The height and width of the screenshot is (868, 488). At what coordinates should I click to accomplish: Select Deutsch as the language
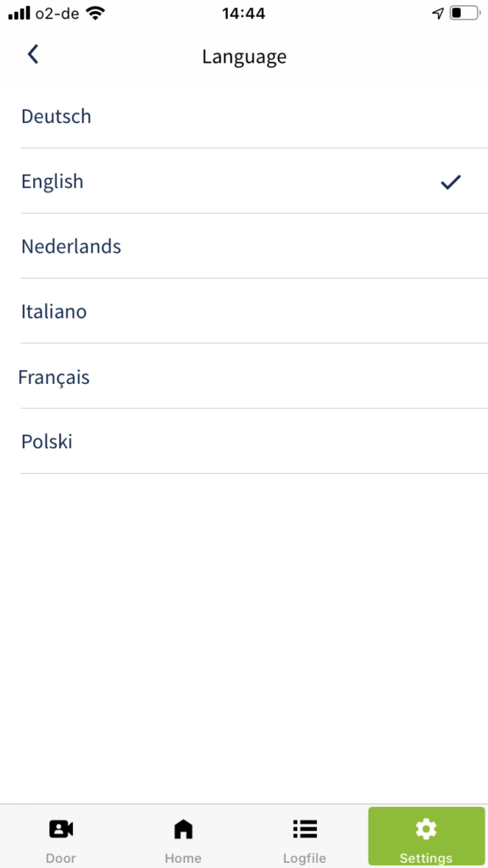click(x=254, y=116)
